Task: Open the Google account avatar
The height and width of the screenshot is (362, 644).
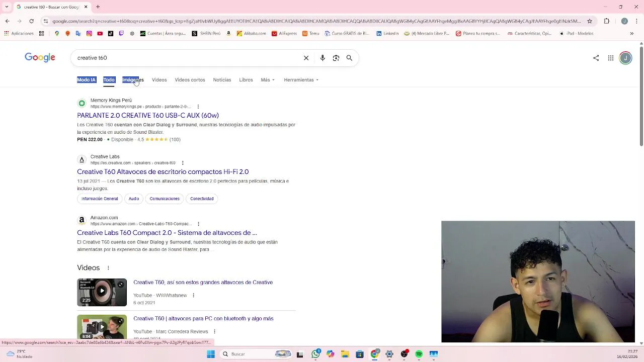Action: tap(625, 58)
